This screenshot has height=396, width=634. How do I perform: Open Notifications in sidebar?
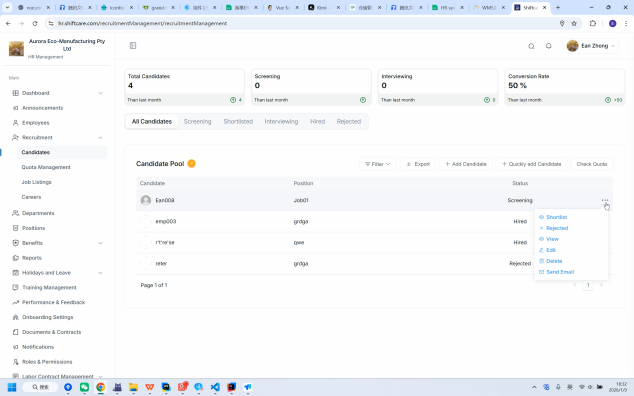click(x=38, y=347)
